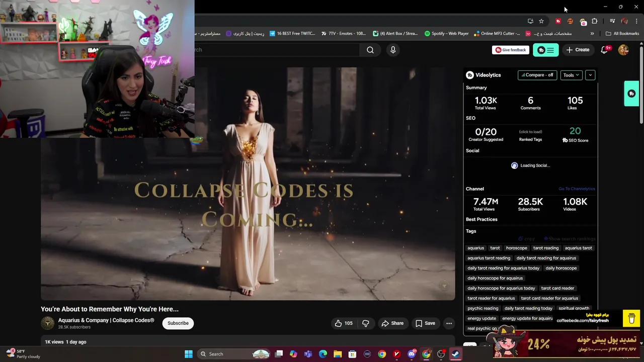Open the Chrome profile avatar

(624, 21)
